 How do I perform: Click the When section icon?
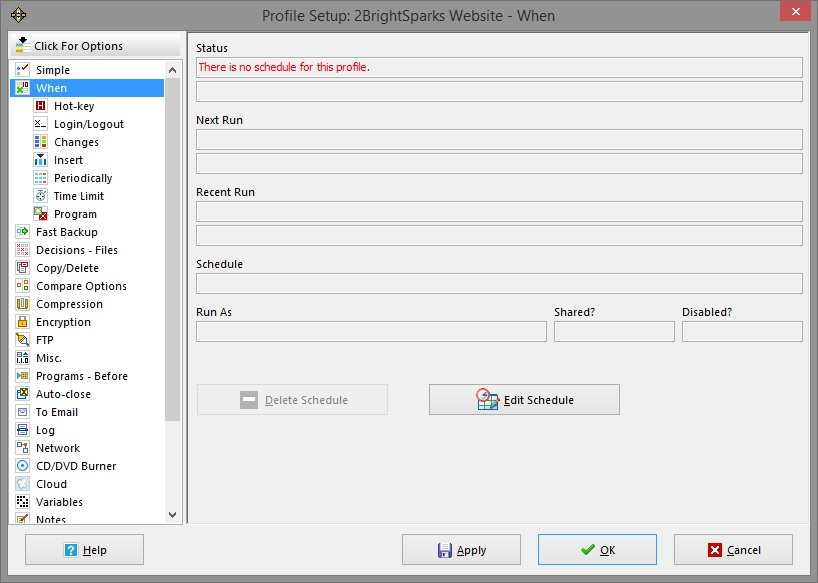pos(22,88)
